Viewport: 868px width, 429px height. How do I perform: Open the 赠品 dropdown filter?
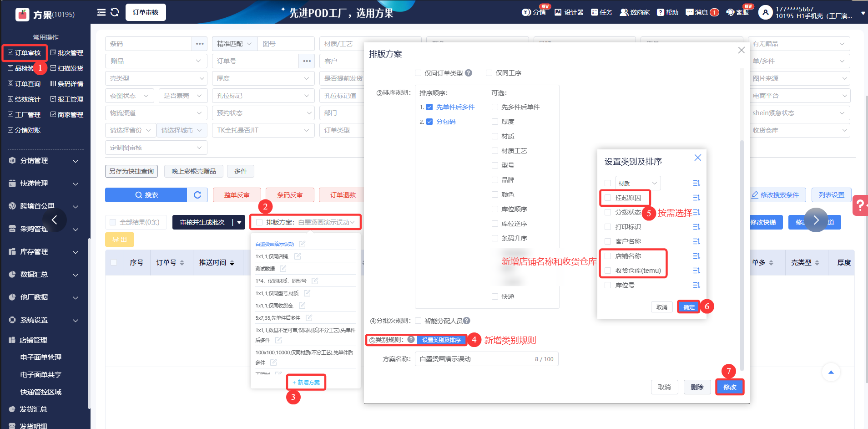coord(156,61)
